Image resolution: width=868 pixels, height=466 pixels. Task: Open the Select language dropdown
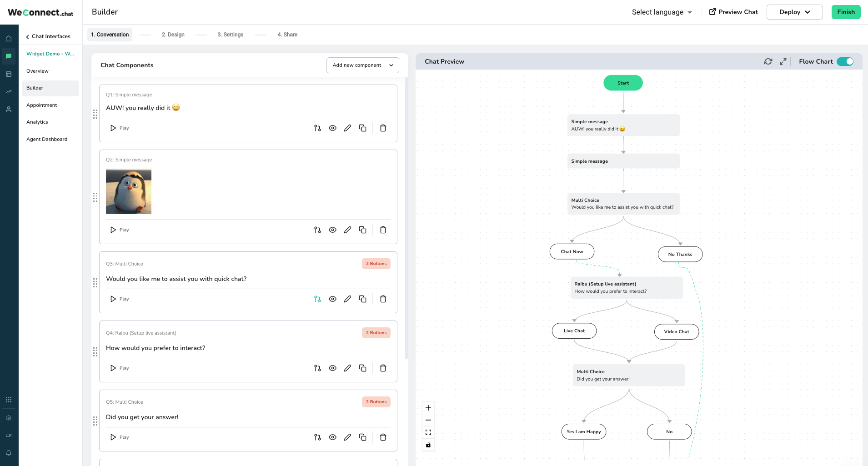(662, 12)
